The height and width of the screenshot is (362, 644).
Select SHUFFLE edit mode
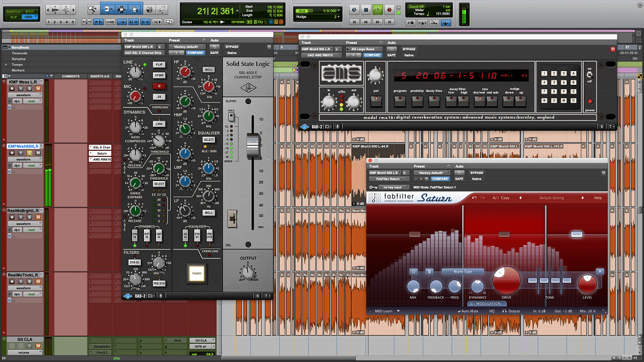[x=14, y=11]
